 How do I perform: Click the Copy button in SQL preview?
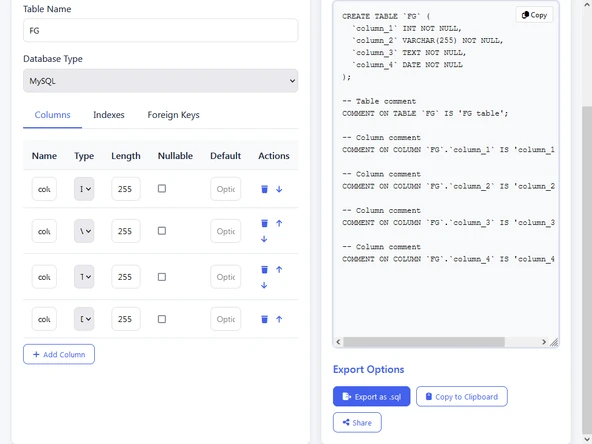click(x=534, y=15)
